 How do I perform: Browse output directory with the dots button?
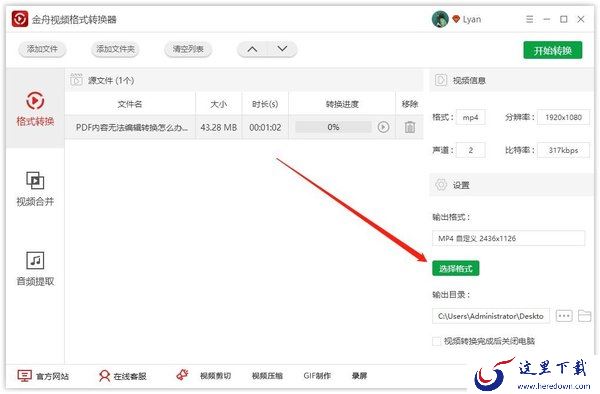tap(564, 316)
